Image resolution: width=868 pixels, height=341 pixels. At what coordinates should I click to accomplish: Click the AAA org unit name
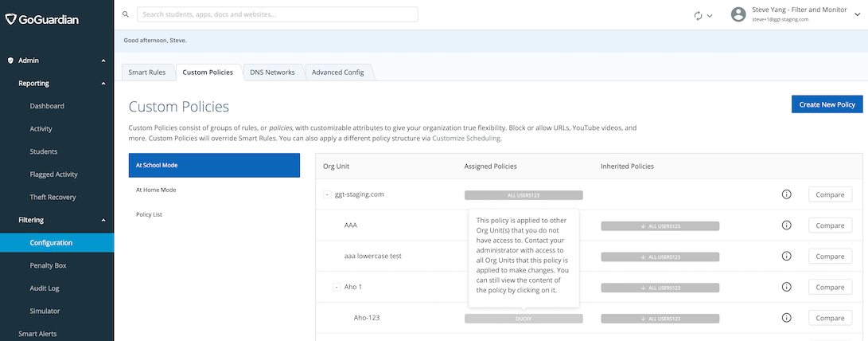click(351, 225)
